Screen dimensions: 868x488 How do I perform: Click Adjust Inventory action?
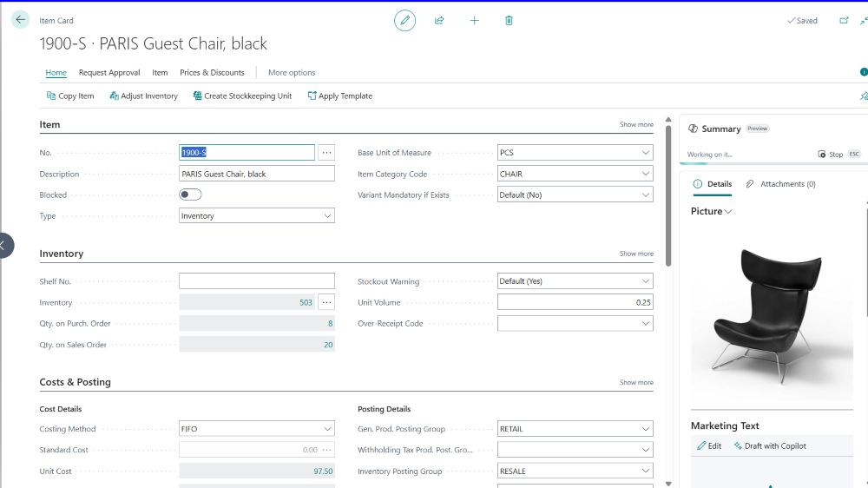pos(143,96)
